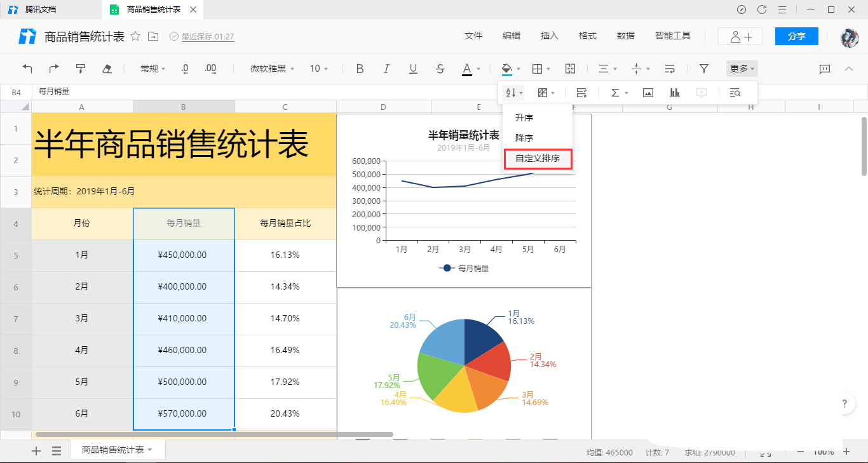
Task: Collapse the toolbar with the chevron
Action: [848, 69]
